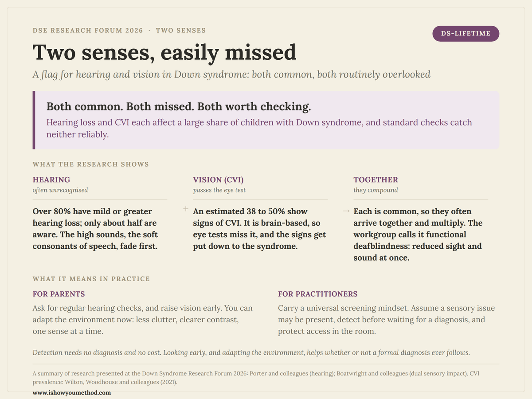Viewport: 532px width, 399px height.
Task: Click the italic Detection needs no diagnosis sentence
Action: [251, 353]
